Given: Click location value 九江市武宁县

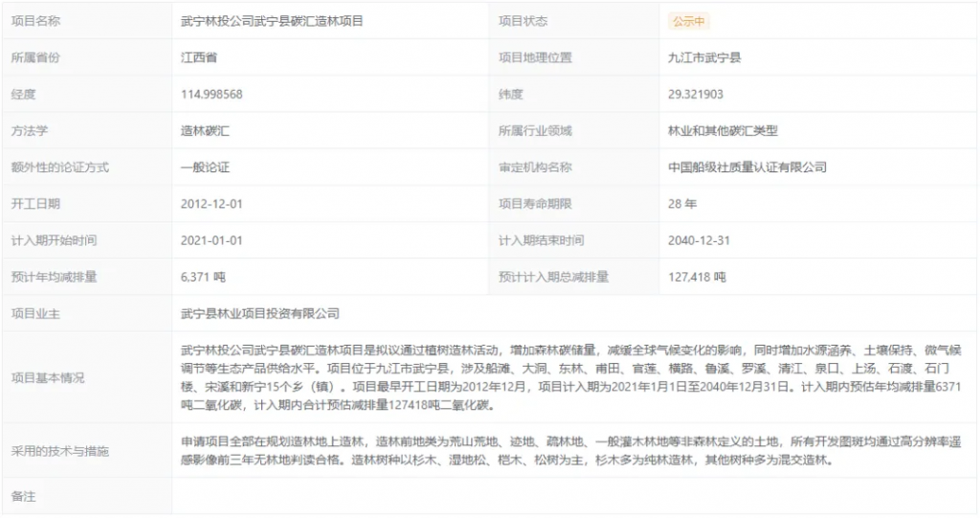Looking at the screenshot, I should coord(704,57).
